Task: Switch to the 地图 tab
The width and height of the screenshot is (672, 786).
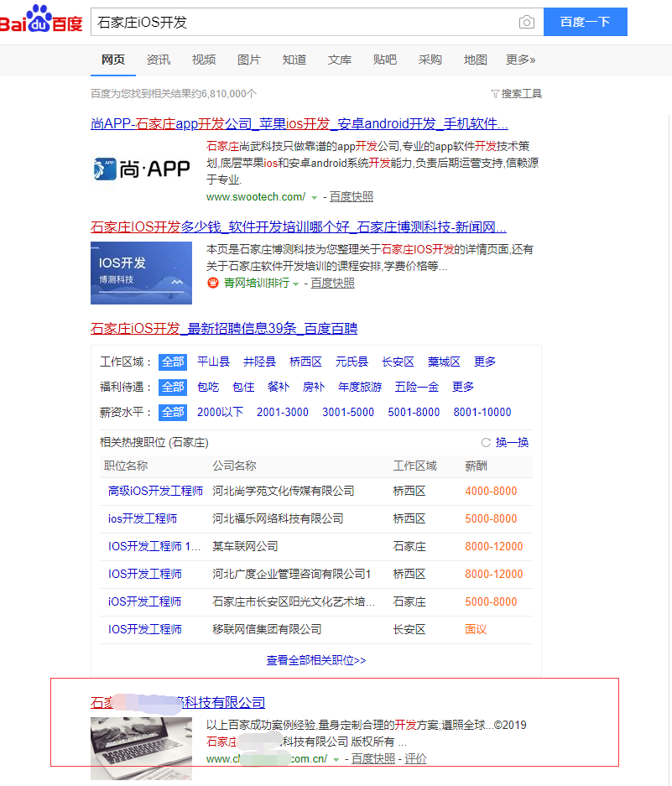Action: (x=476, y=60)
